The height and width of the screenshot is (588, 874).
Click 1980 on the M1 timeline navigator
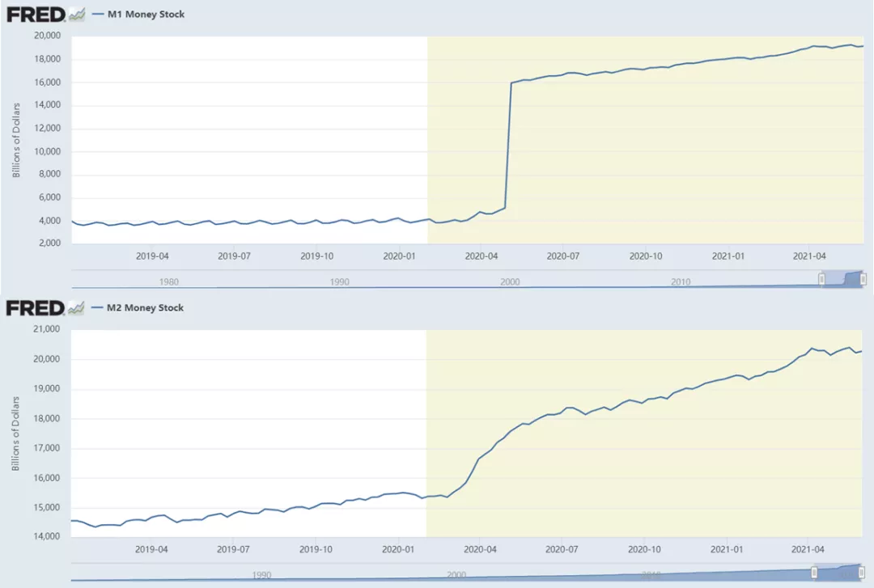169,281
